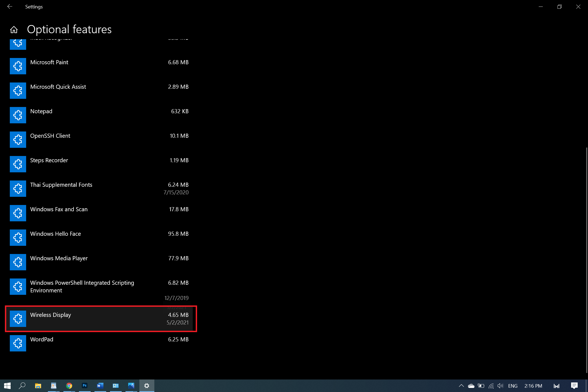This screenshot has height=392, width=588.
Task: Select the Windows Media Player row
Action: tap(99, 262)
